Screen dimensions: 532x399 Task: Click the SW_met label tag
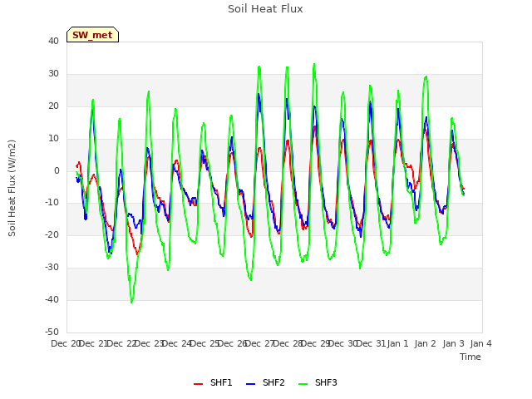[x=92, y=35]
